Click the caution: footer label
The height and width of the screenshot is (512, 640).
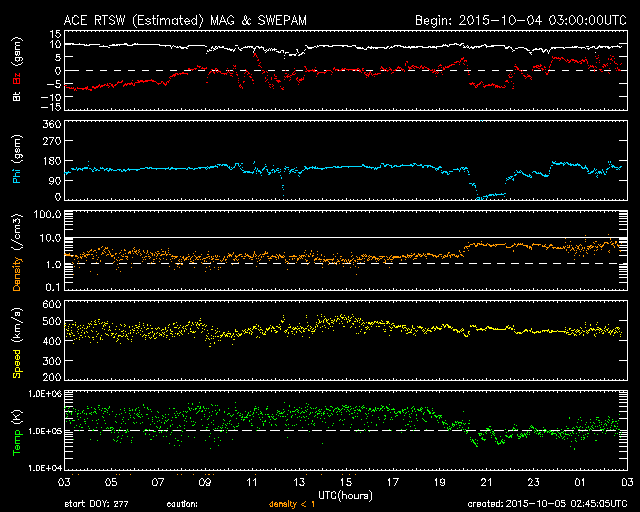182,504
